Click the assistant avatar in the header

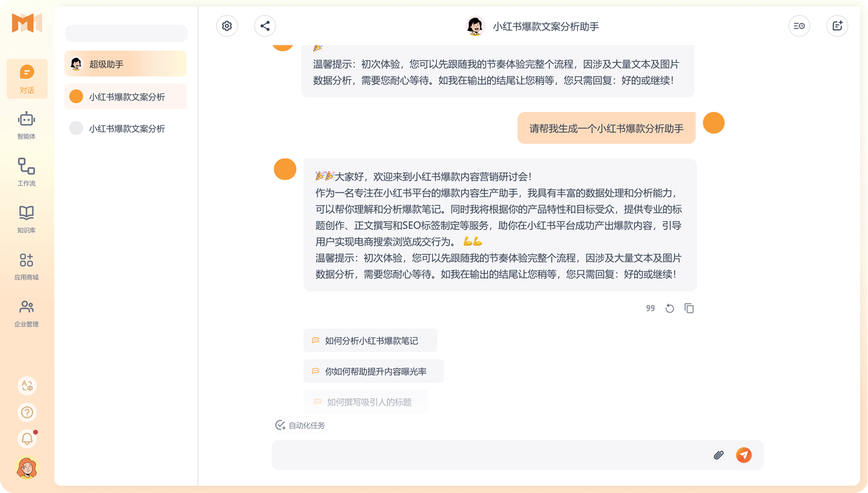[x=475, y=26]
